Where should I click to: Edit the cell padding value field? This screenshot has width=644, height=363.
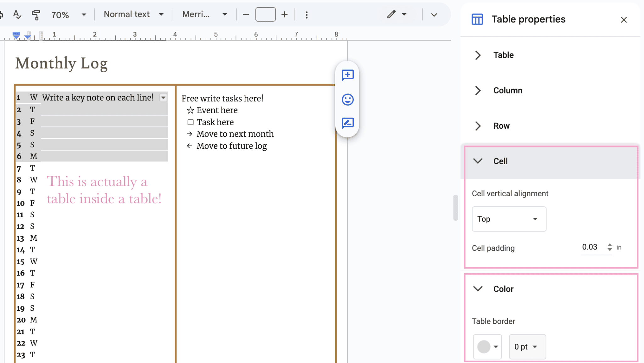coord(589,247)
